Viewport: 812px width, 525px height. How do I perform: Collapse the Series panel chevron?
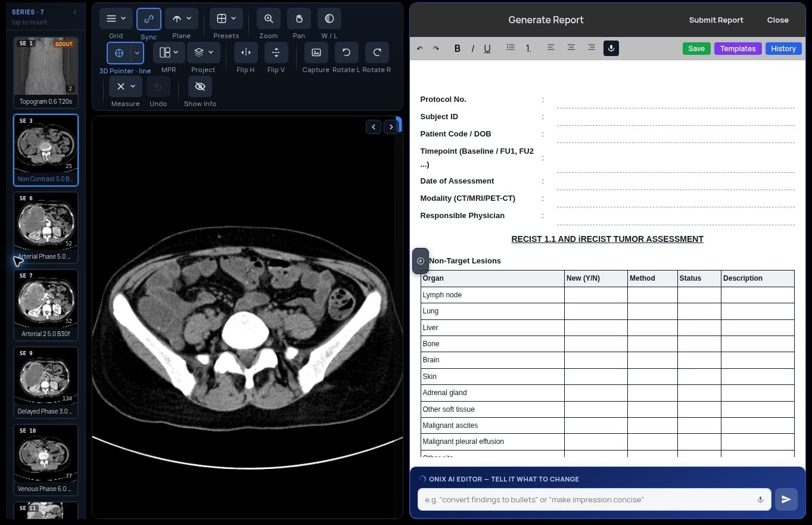coord(75,13)
